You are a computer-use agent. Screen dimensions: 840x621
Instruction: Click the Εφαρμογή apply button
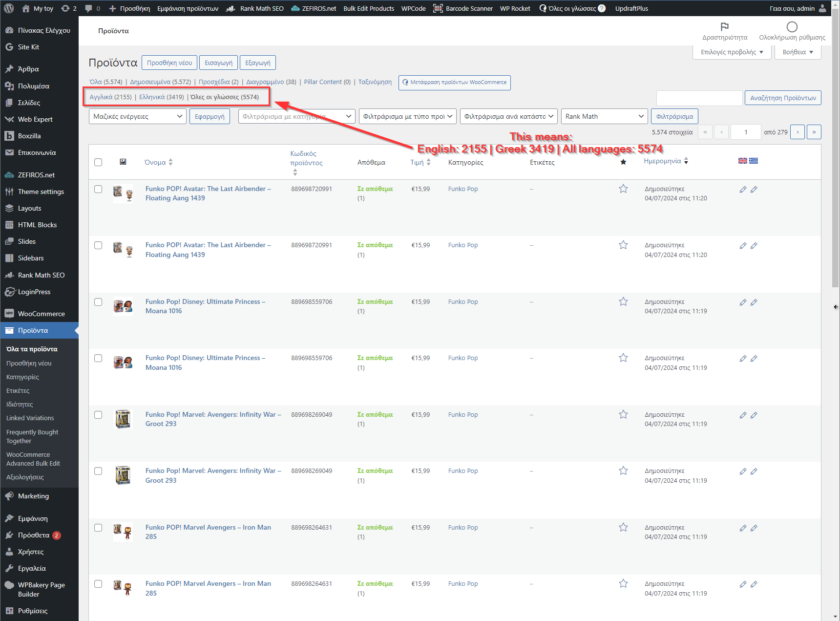pos(210,116)
